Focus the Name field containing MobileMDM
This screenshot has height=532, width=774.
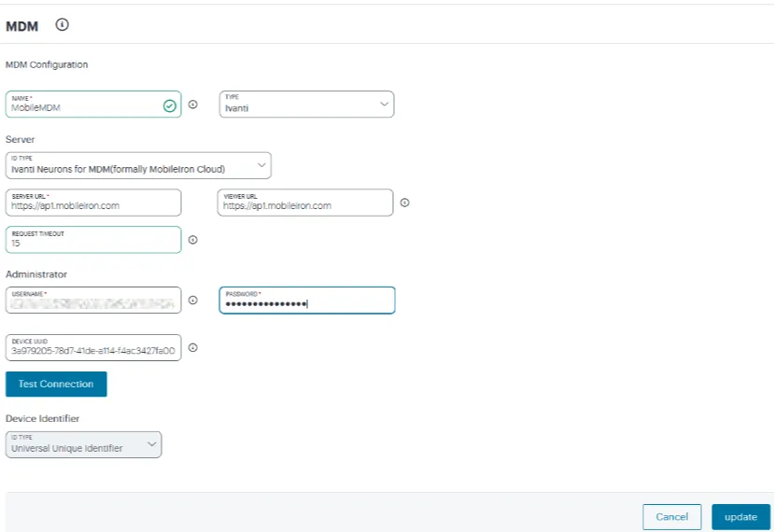tap(93, 105)
